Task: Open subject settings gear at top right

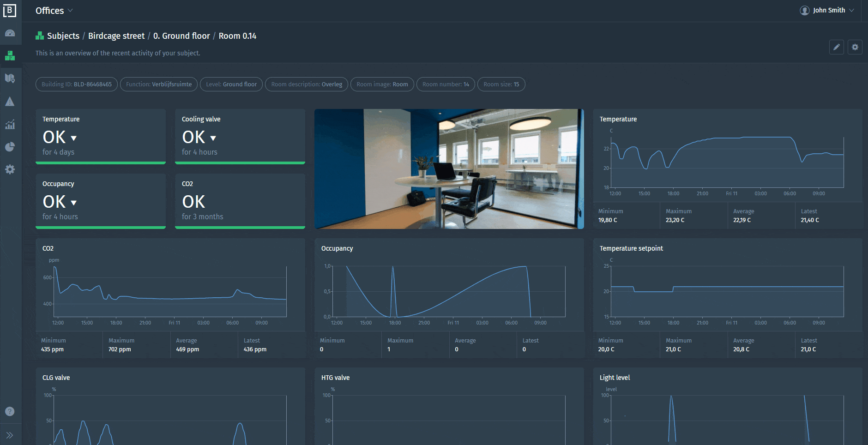Action: (x=855, y=47)
